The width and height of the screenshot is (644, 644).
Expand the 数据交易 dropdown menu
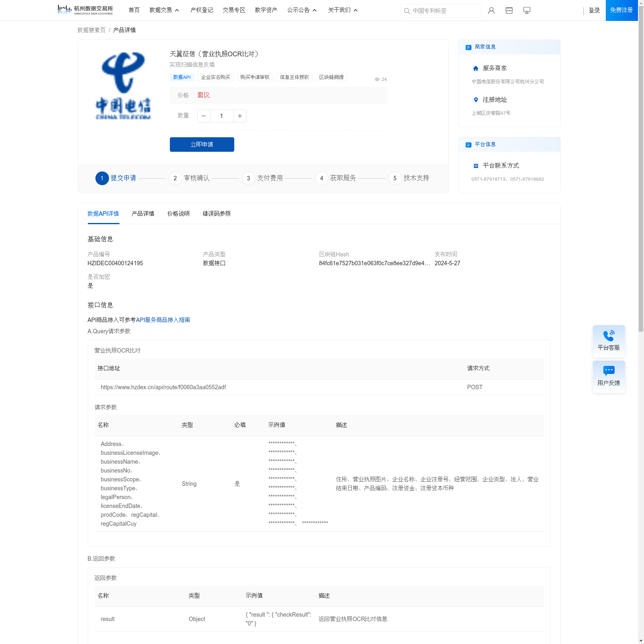coord(164,10)
